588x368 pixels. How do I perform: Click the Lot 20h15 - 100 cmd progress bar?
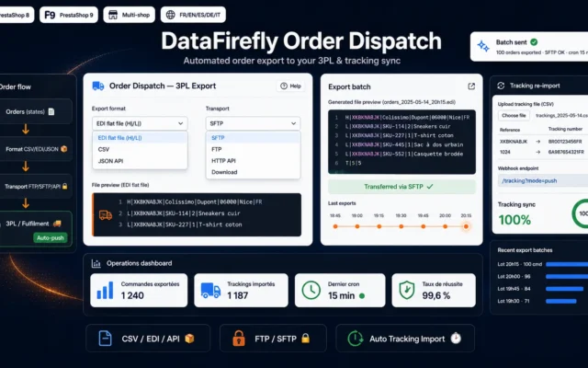567,264
